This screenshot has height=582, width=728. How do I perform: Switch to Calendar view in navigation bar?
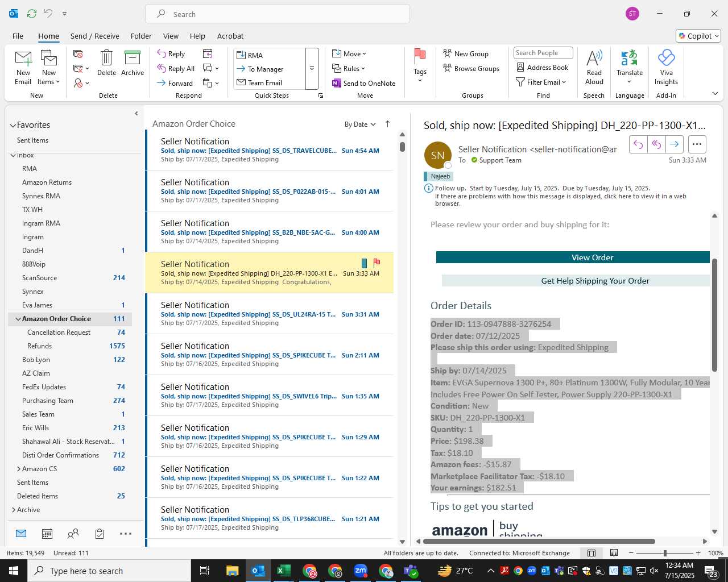pos(47,534)
